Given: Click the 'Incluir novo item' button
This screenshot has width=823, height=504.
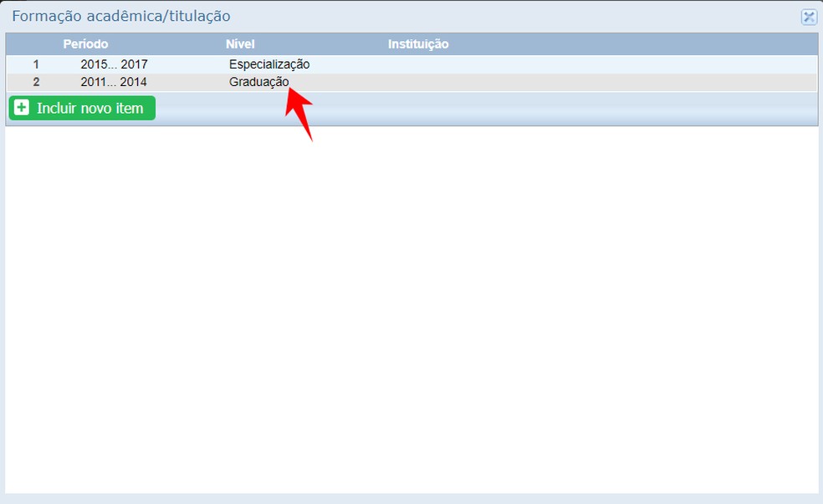Looking at the screenshot, I should (82, 108).
